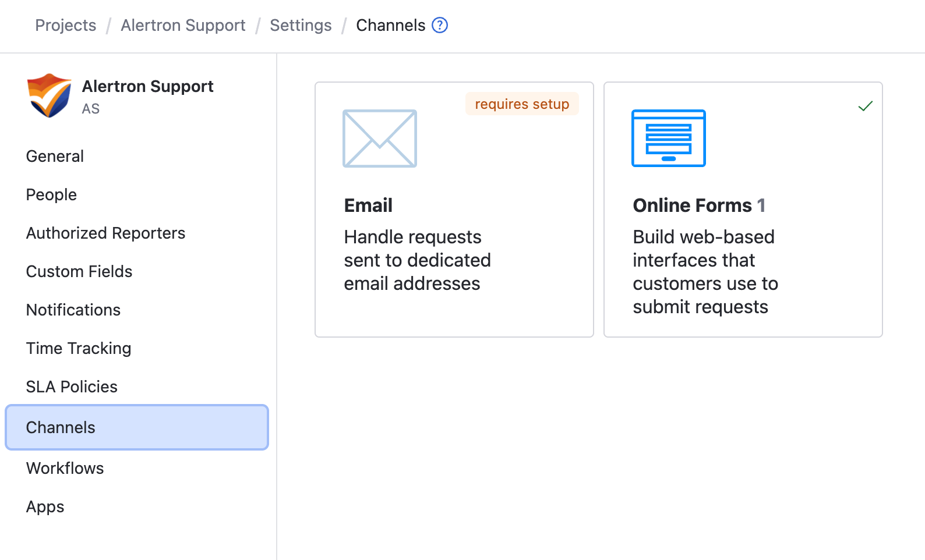
Task: Open Workflows settings
Action: point(65,468)
